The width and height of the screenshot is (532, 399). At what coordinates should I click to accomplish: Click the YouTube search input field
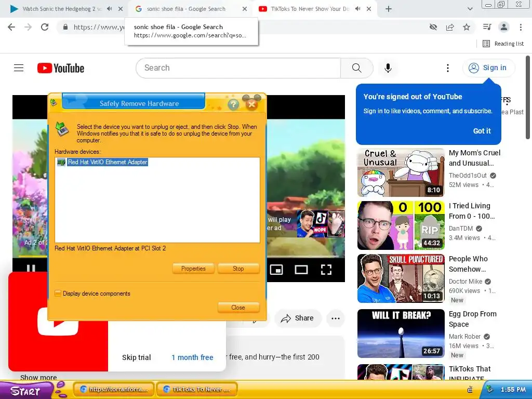pos(238,68)
